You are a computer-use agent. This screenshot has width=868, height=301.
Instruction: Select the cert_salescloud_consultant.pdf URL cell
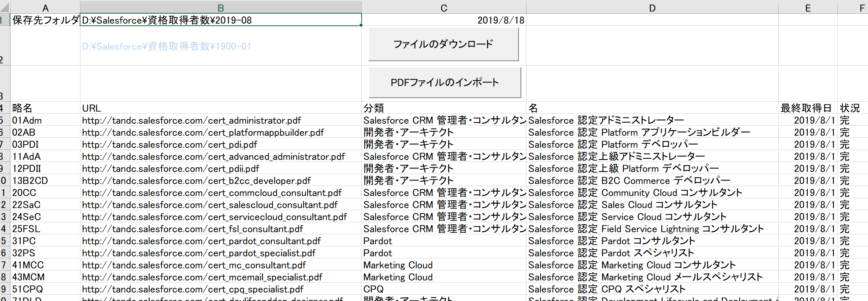[x=221, y=204]
